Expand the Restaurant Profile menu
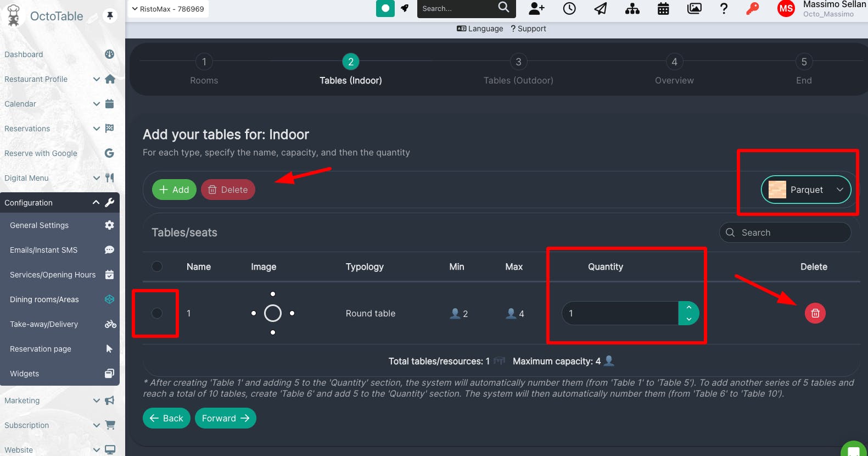Viewport: 868px width, 456px height. (x=59, y=79)
